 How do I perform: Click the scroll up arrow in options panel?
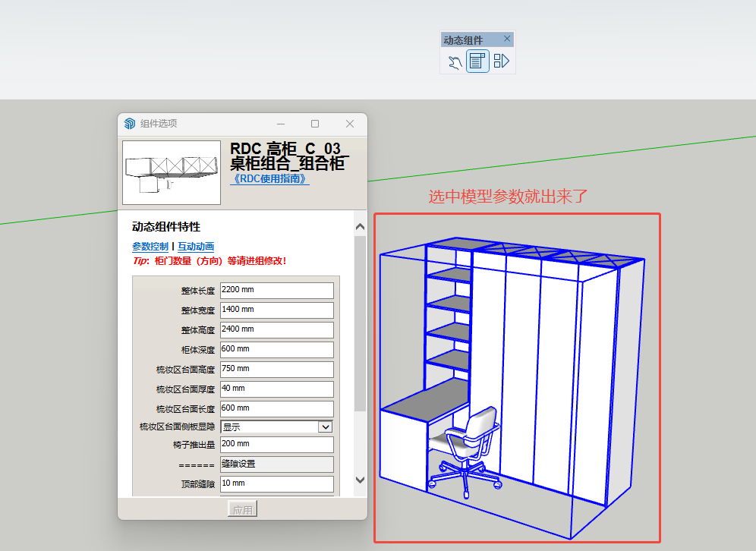tap(360, 227)
